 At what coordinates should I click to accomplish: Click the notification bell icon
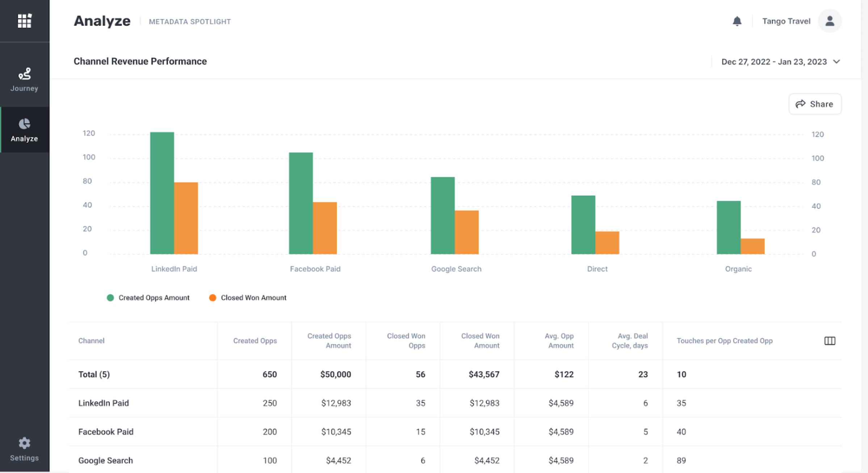point(737,21)
